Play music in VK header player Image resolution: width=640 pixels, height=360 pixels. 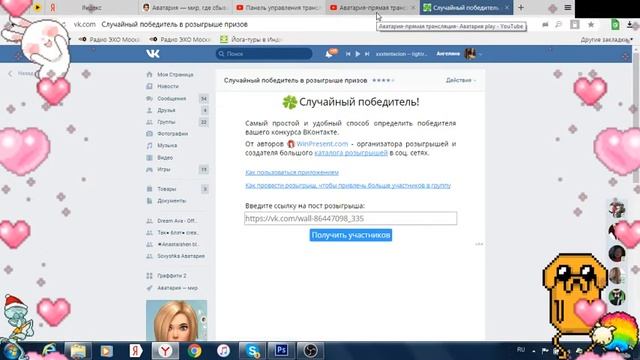358,54
